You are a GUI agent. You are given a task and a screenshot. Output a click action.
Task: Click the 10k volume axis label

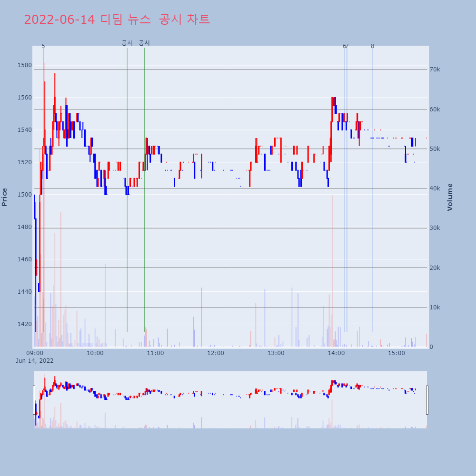tap(435, 307)
